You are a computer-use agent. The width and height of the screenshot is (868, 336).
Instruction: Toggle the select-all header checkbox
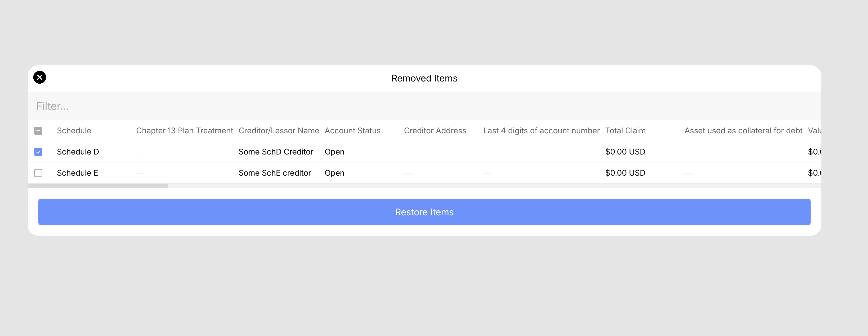pos(38,131)
